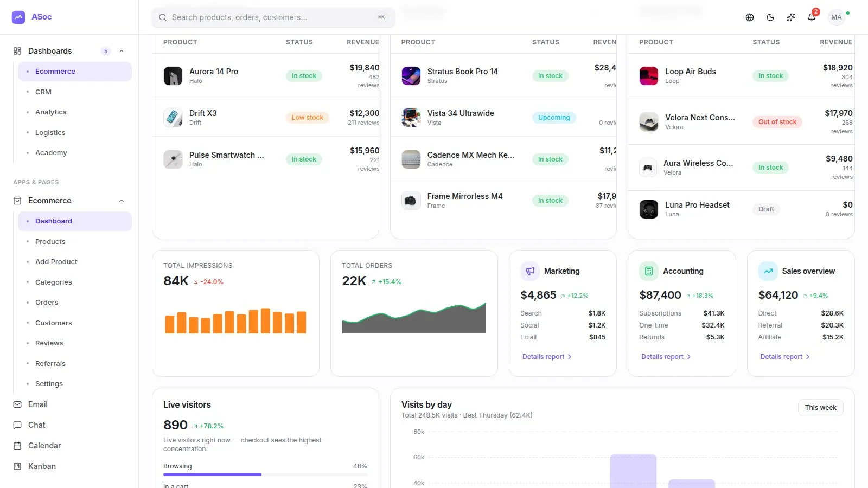Click the Ecommerce shopping bag icon
This screenshot has width=868, height=488.
[17, 201]
